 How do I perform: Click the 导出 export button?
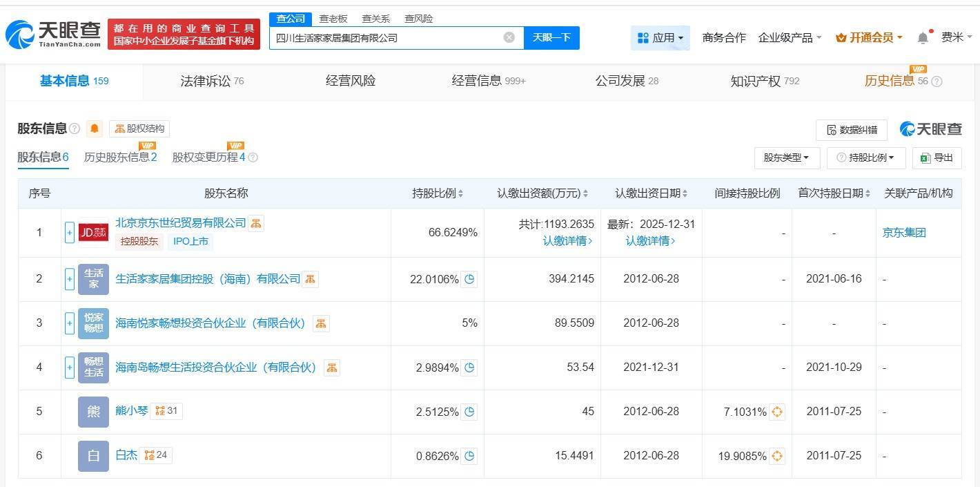tap(937, 157)
